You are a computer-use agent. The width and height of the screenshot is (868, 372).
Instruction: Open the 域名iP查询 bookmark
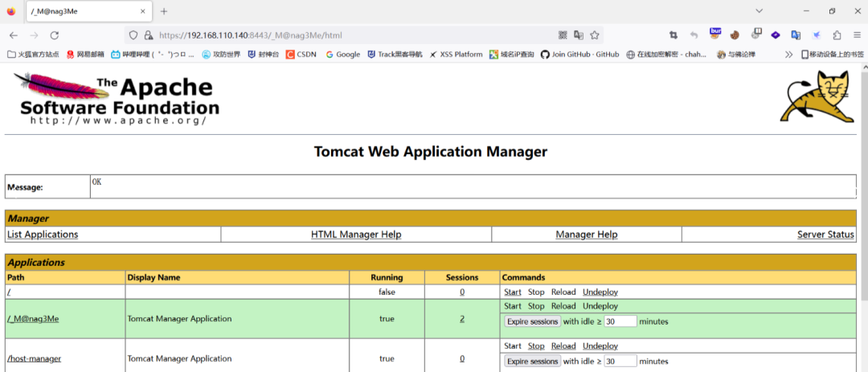(x=511, y=55)
